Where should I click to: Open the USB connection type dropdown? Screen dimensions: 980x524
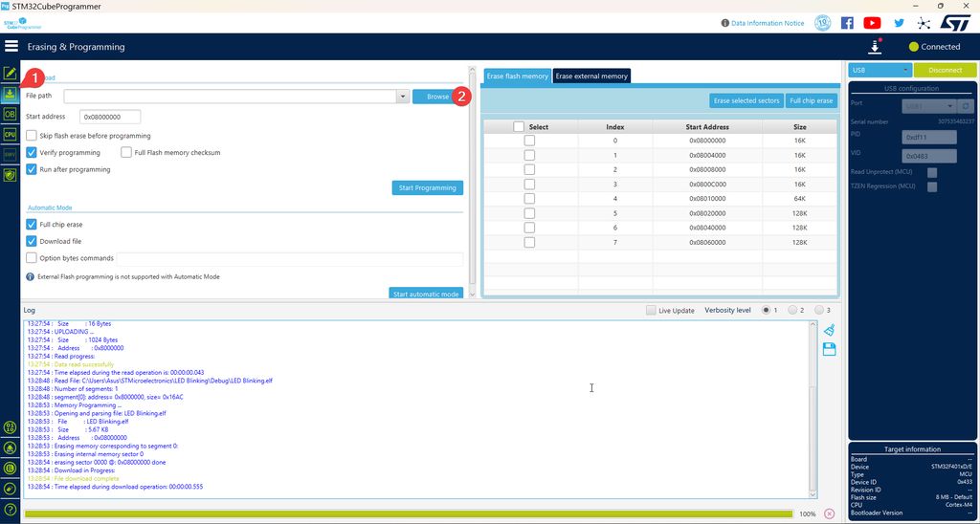click(x=880, y=70)
